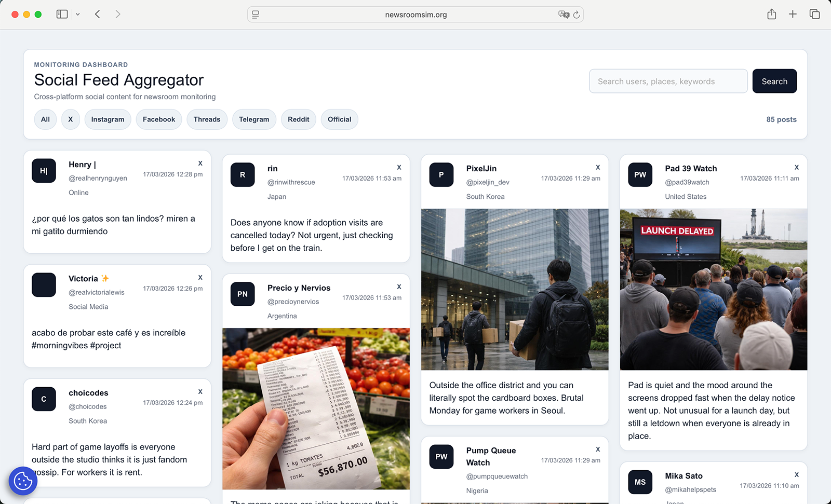Select the Instagram platform filter
The width and height of the screenshot is (831, 504).
coord(108,119)
